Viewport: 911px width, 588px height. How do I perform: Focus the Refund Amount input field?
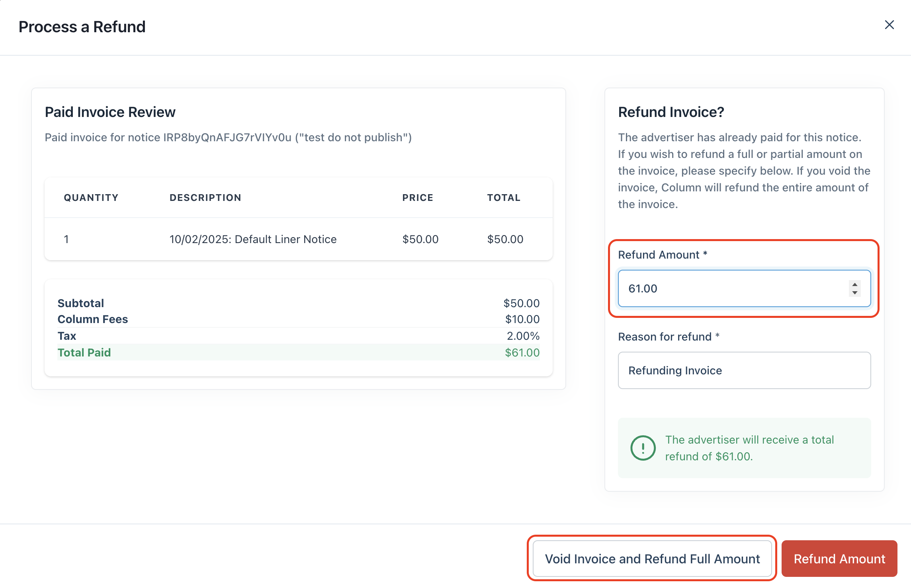coord(733,288)
